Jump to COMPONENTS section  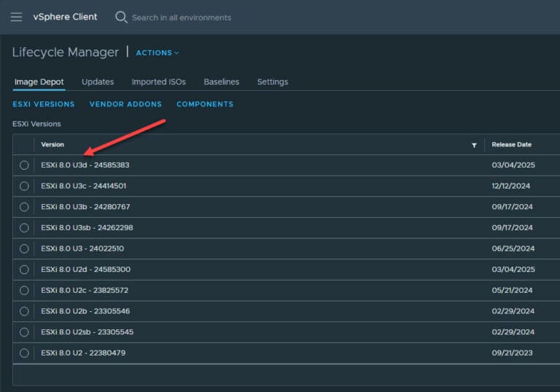[x=205, y=104]
